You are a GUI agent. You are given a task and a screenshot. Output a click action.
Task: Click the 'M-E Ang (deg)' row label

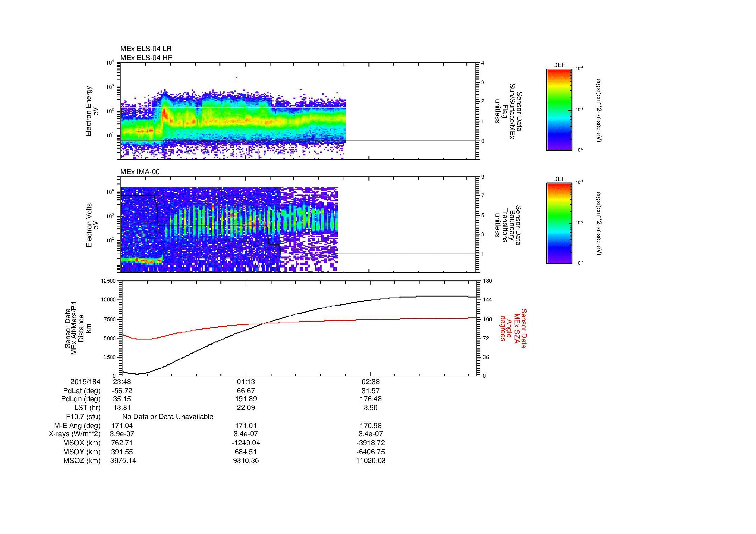click(x=77, y=425)
